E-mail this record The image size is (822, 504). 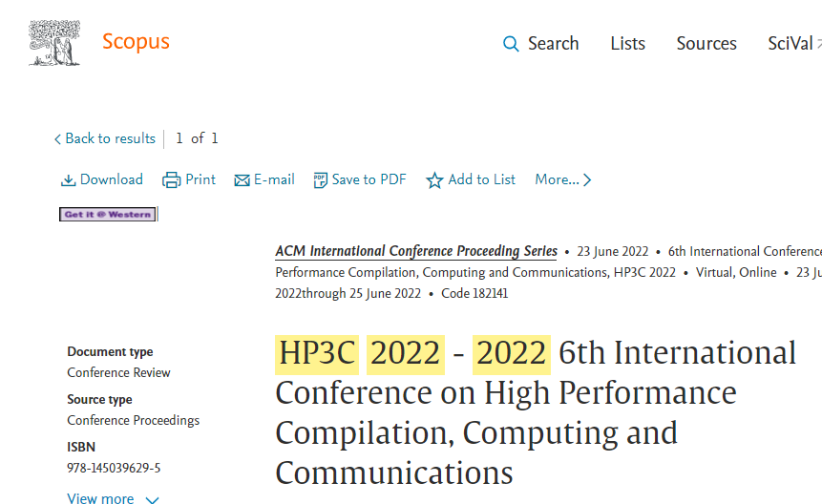coord(274,179)
